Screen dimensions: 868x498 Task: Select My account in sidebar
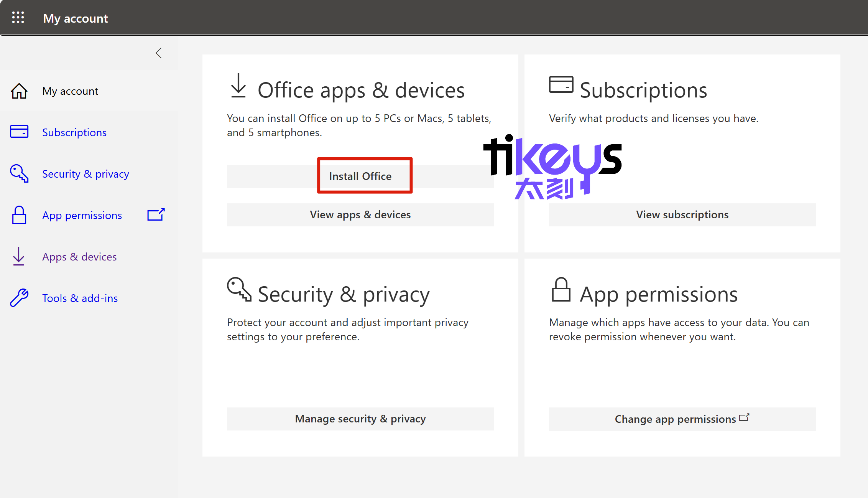click(70, 91)
